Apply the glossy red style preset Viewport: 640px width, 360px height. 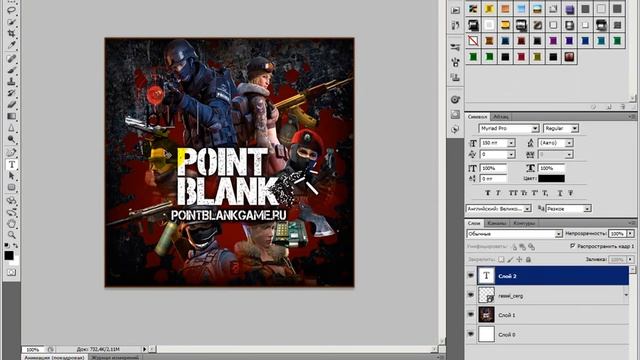point(569,57)
